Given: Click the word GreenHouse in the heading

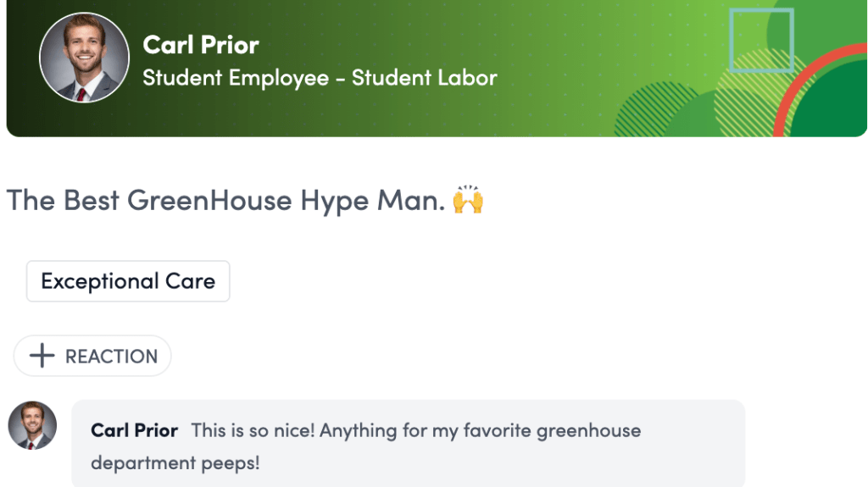Looking at the screenshot, I should point(210,201).
